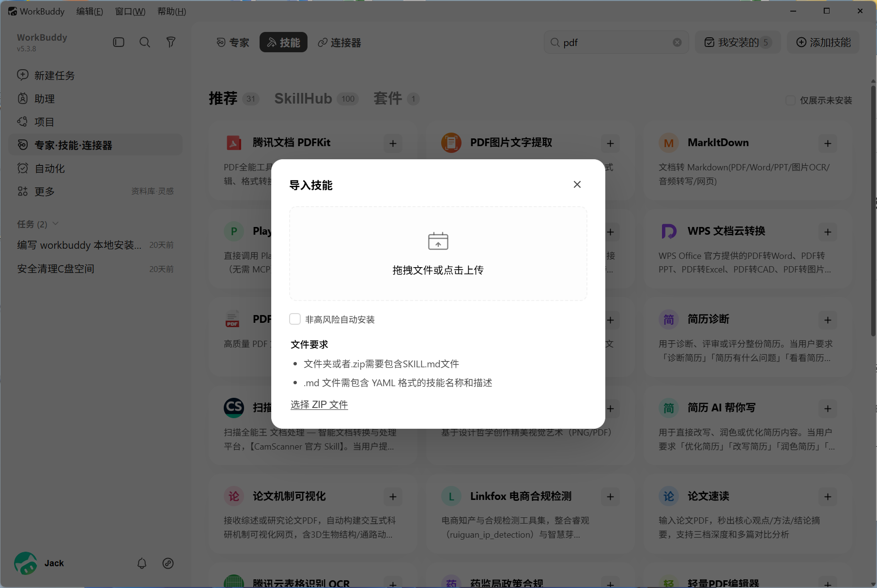Click the upload icon in drop zone
Viewport: 877px width, 588px height.
(x=438, y=241)
